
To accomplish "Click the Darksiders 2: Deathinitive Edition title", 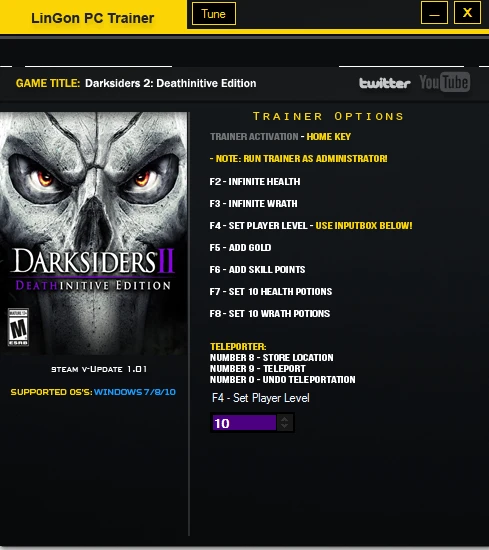I will coord(170,83).
